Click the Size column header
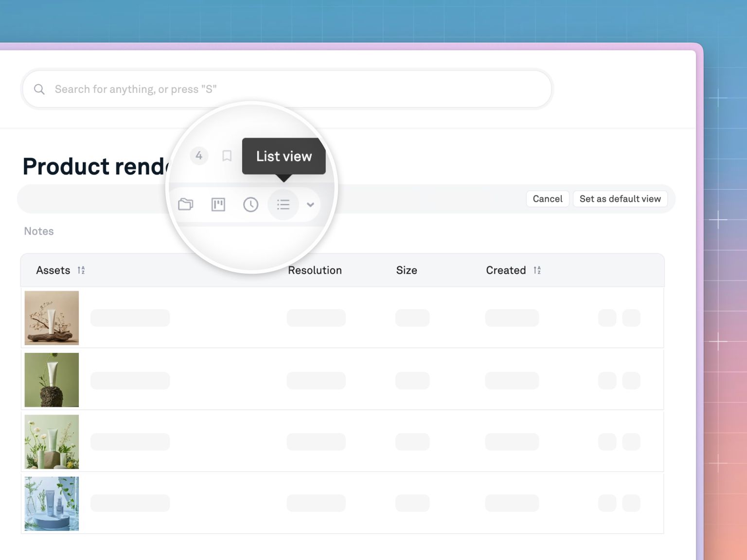 pos(407,270)
